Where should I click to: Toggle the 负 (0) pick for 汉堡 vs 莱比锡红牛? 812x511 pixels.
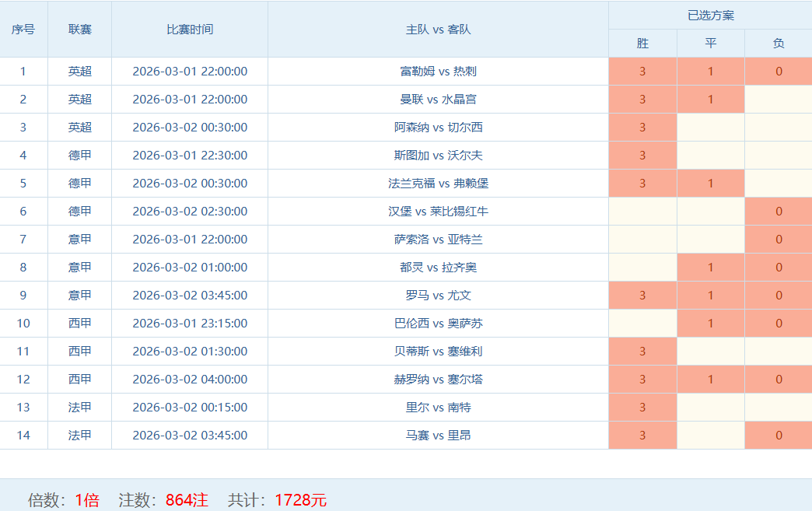point(778,212)
